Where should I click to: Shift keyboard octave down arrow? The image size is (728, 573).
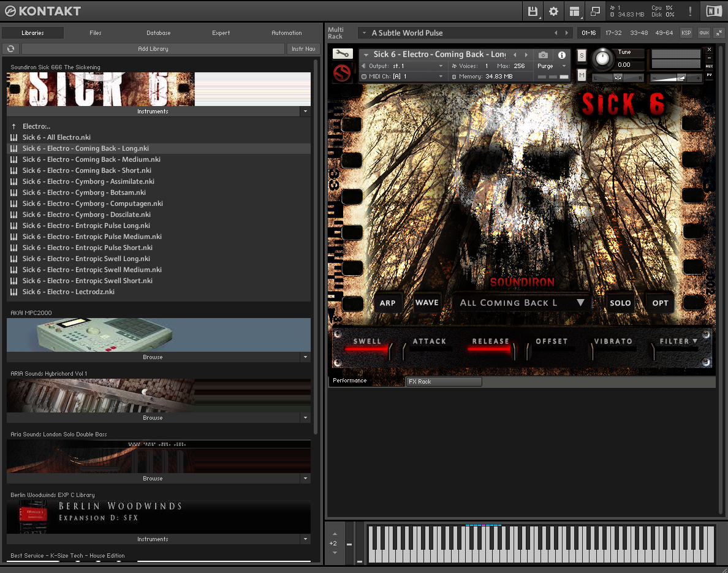335,553
